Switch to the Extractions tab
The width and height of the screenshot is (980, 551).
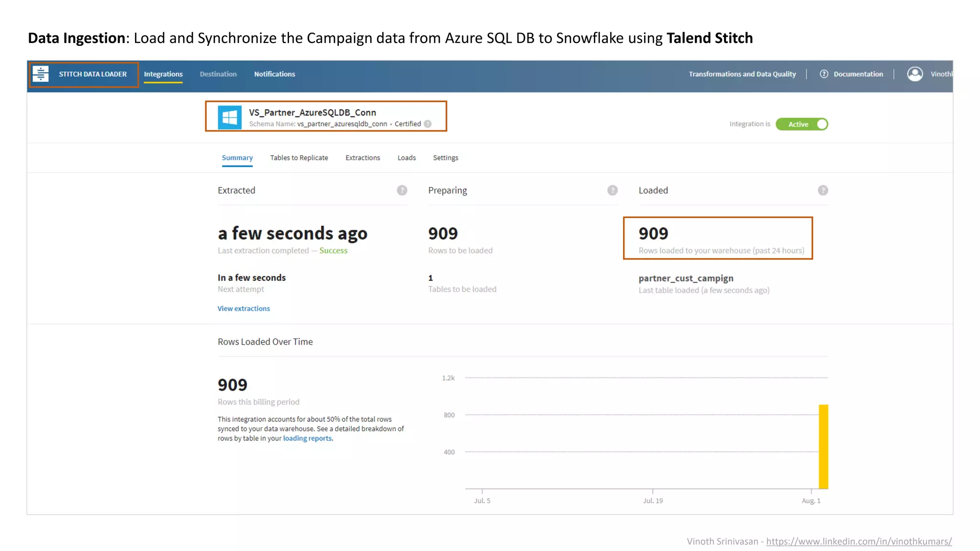click(x=363, y=158)
